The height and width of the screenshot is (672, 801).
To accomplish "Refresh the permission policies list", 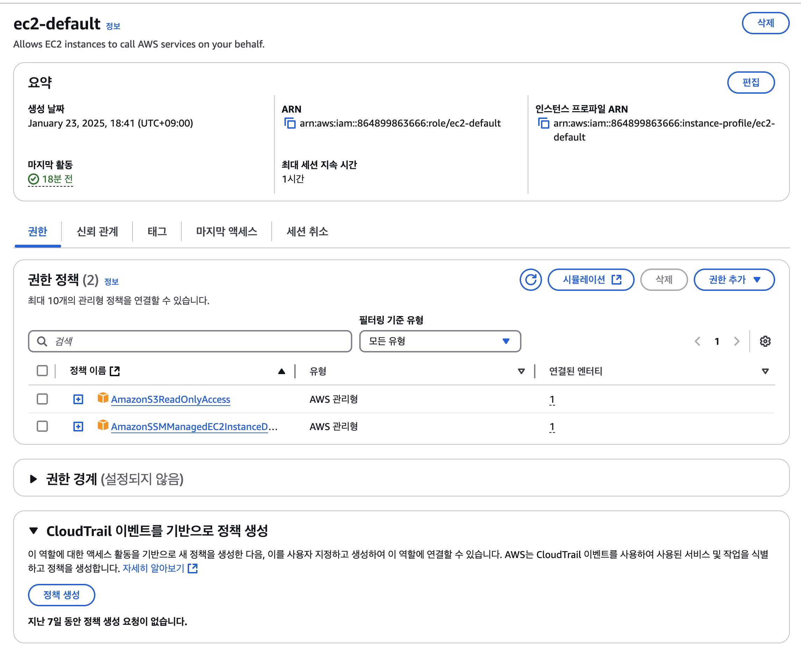I will click(530, 280).
